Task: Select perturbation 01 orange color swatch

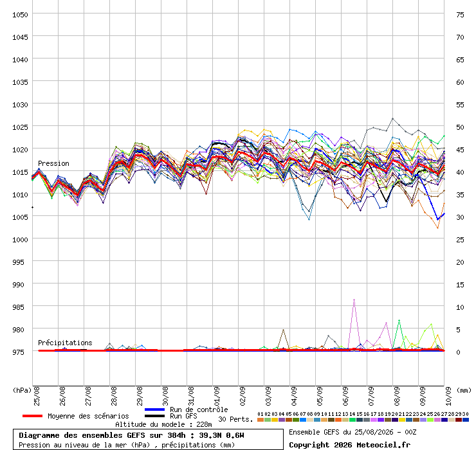Action: pyautogui.click(x=260, y=420)
